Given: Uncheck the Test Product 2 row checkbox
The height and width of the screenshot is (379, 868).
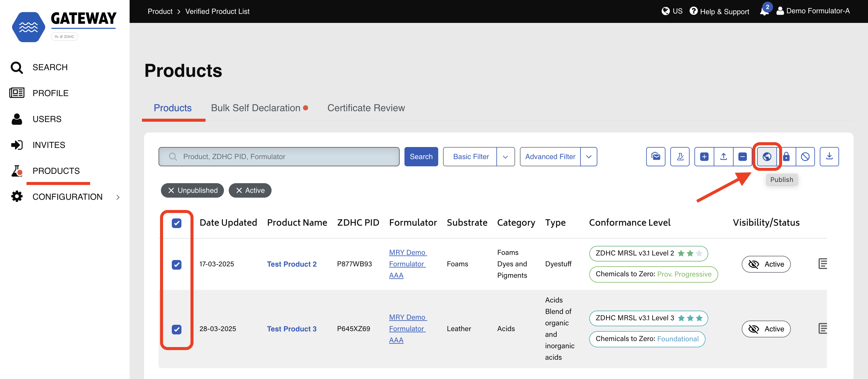Looking at the screenshot, I should pos(176,265).
